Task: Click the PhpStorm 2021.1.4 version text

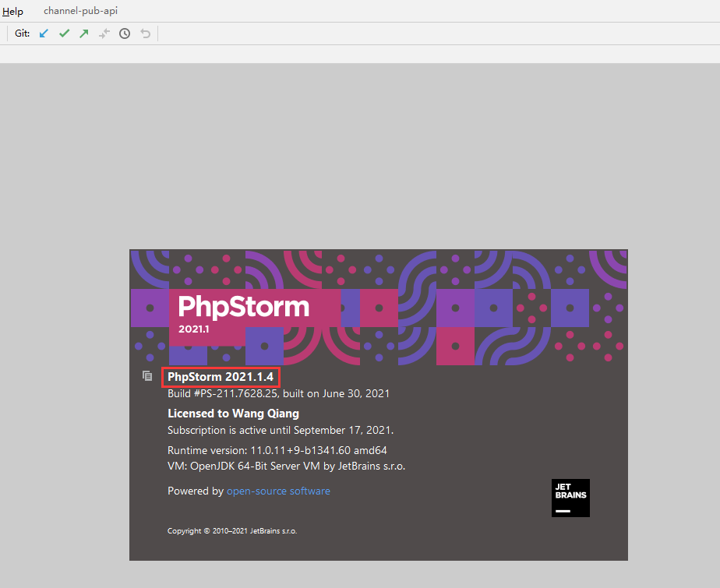Action: tap(221, 377)
